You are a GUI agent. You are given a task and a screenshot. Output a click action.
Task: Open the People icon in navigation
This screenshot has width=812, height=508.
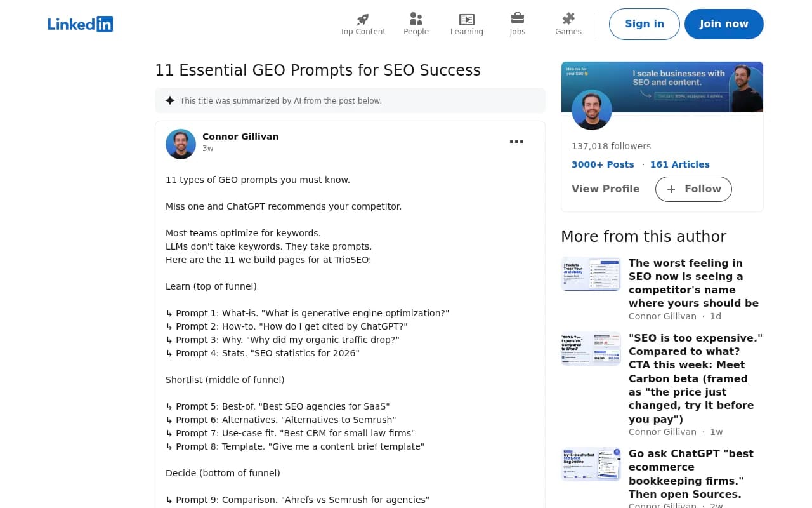tap(416, 19)
